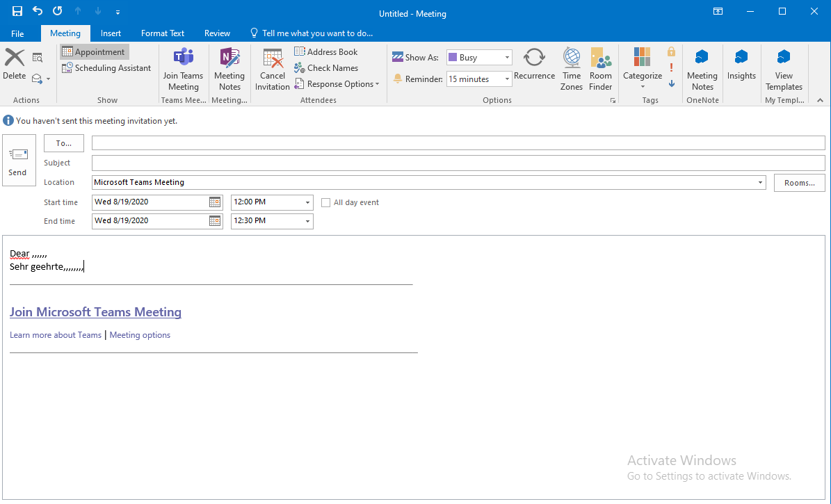The width and height of the screenshot is (831, 504).
Task: Open the Learn more about Teams link
Action: click(56, 335)
